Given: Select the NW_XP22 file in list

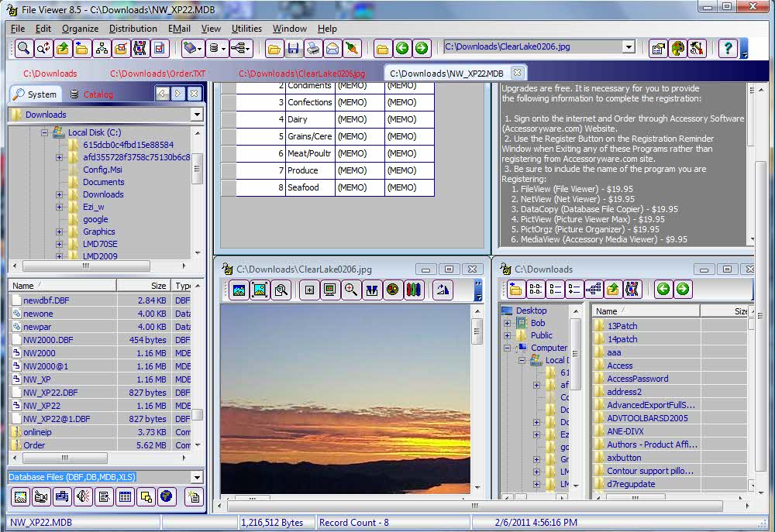Looking at the screenshot, I should pyautogui.click(x=42, y=406).
